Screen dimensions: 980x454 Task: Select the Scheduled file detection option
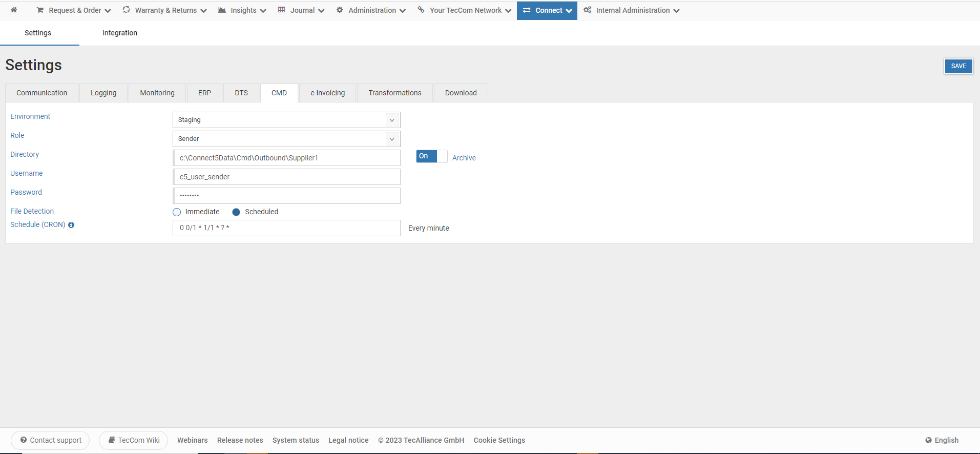(236, 212)
